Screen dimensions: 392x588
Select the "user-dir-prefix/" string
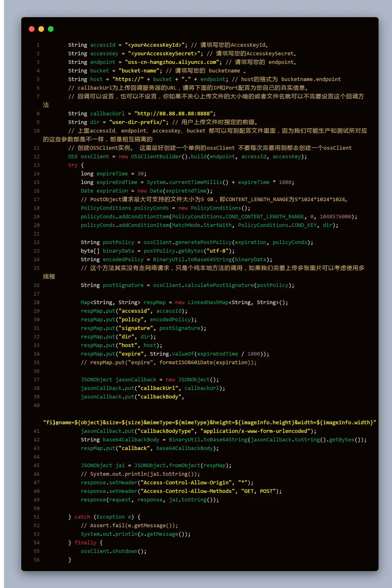point(137,122)
